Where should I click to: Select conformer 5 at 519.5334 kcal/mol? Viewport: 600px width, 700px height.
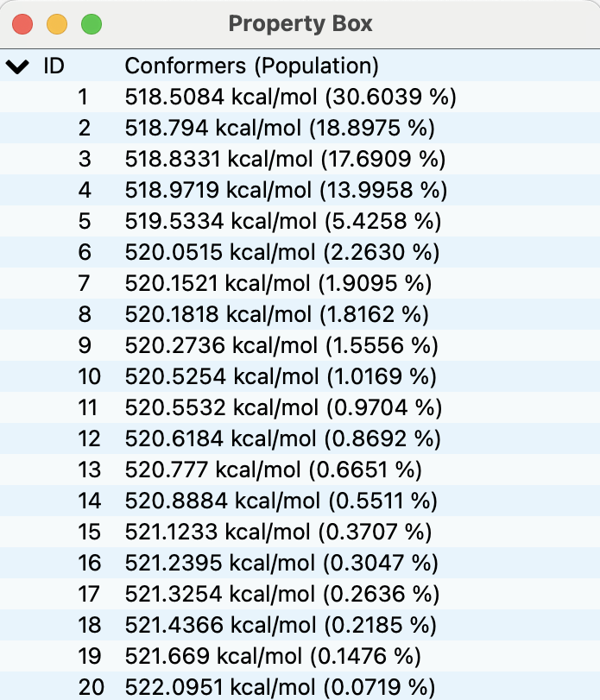(x=283, y=221)
